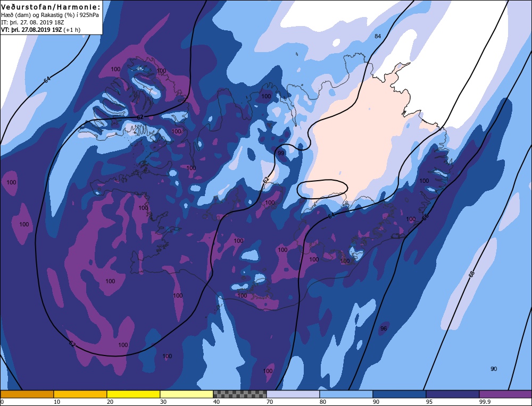Screen dimensions: 532x406
Task: Click the "84" humidity value on the map
Action: click(x=378, y=36)
